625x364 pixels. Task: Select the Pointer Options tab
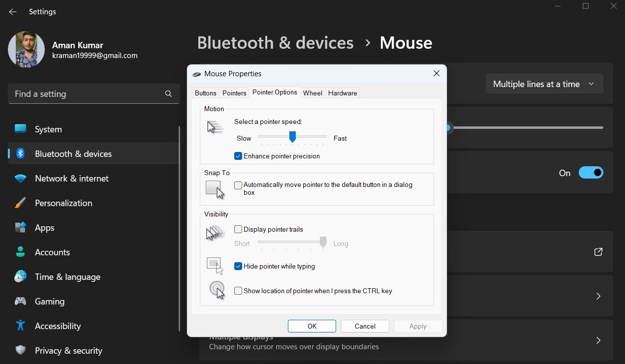(275, 92)
